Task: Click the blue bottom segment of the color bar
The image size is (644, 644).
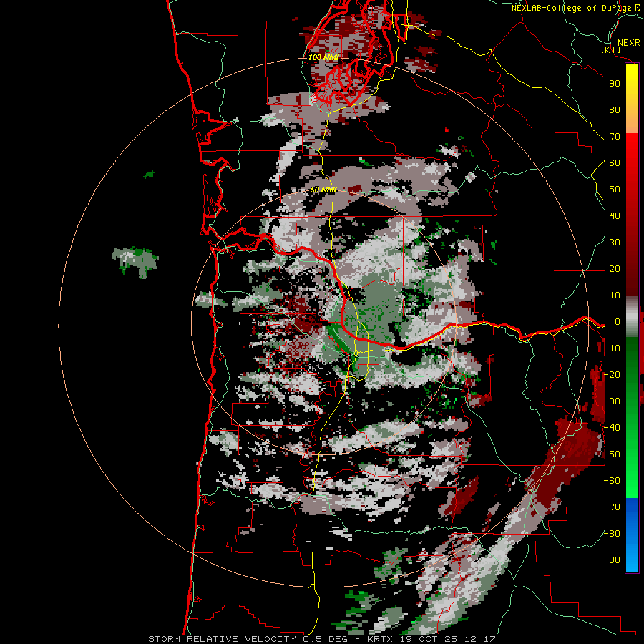Action: click(x=632, y=535)
